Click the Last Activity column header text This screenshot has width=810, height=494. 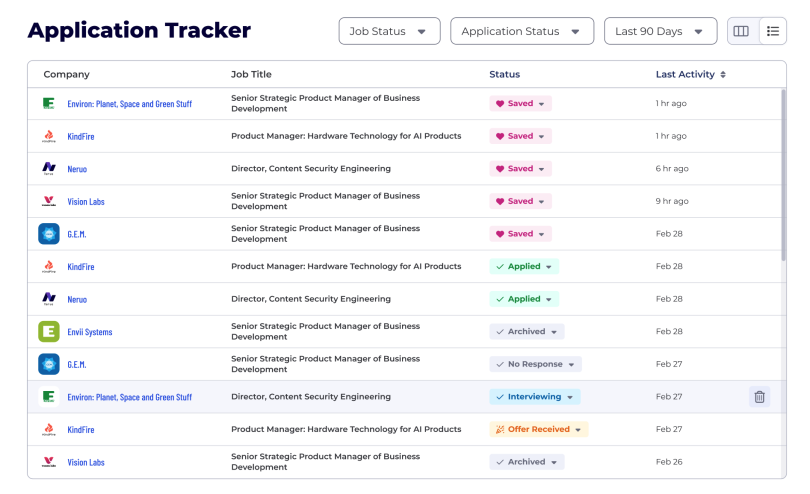click(686, 74)
